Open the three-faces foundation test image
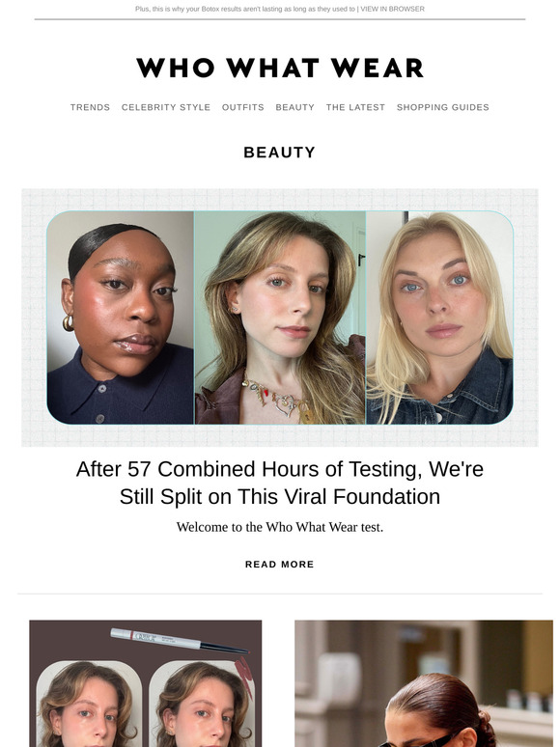 pos(280,318)
